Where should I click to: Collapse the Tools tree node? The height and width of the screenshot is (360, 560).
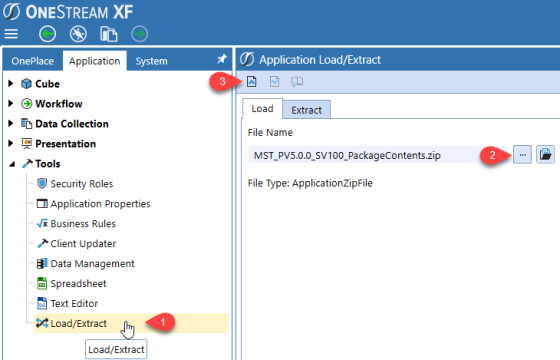[12, 164]
